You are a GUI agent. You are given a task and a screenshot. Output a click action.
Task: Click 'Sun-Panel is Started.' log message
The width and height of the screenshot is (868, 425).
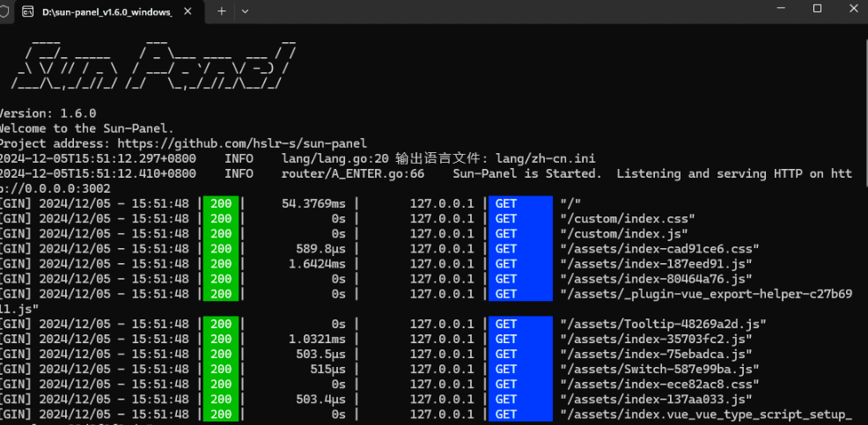click(527, 173)
